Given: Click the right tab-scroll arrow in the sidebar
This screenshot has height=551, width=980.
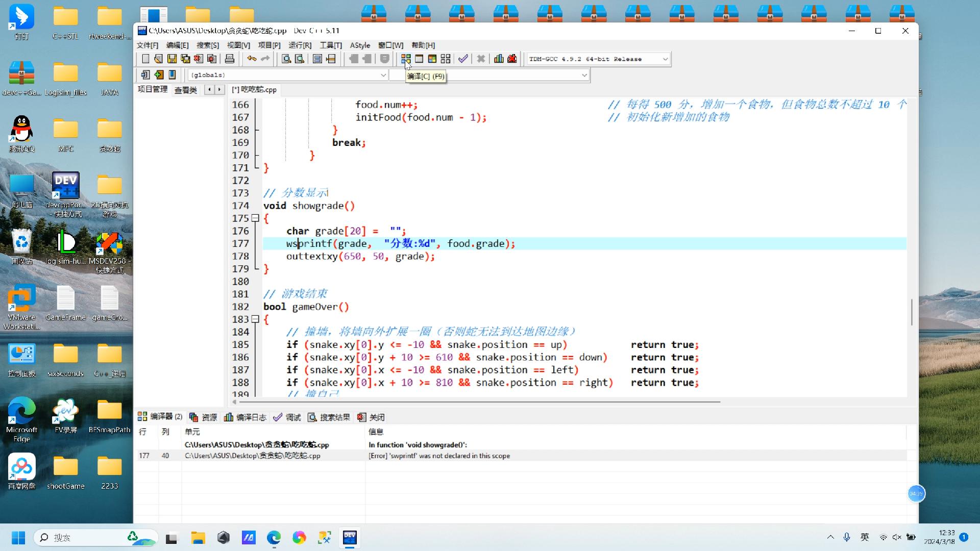Looking at the screenshot, I should pyautogui.click(x=219, y=90).
